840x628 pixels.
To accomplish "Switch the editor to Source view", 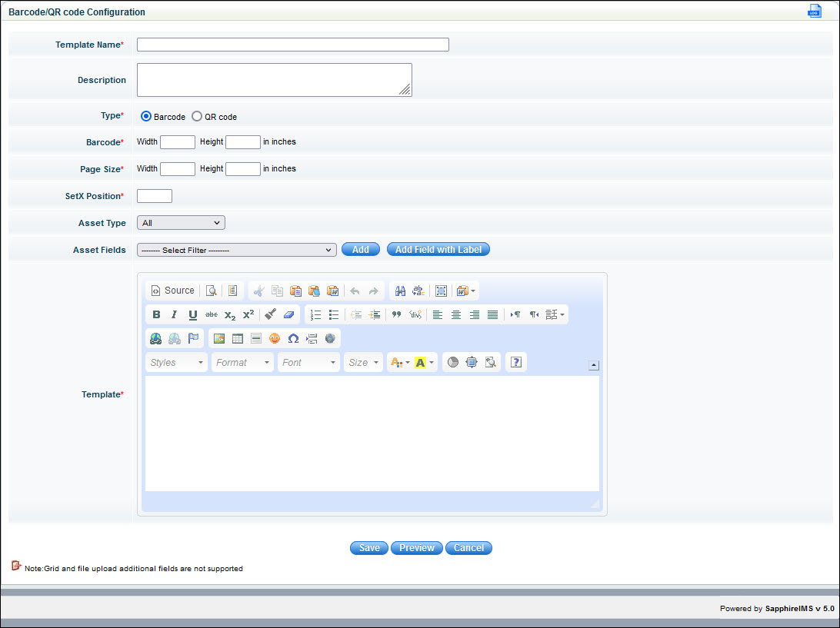I will pyautogui.click(x=172, y=290).
